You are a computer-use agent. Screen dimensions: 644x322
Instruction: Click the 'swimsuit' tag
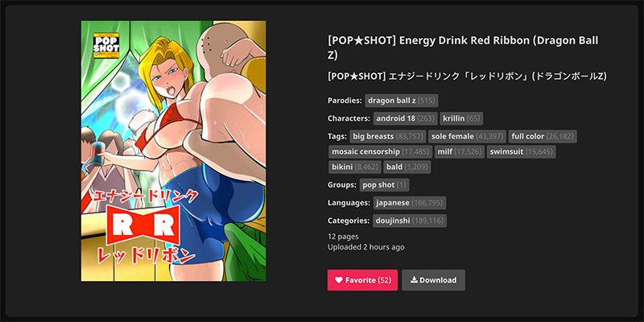[x=521, y=151]
